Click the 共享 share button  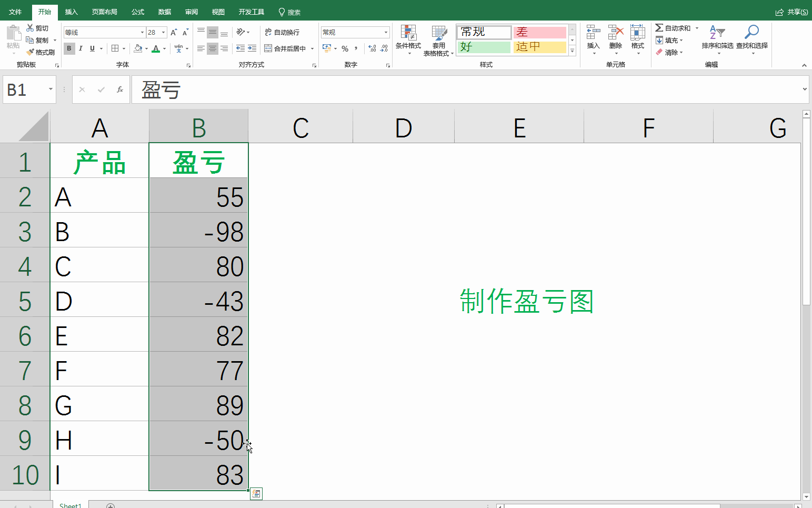(792, 12)
